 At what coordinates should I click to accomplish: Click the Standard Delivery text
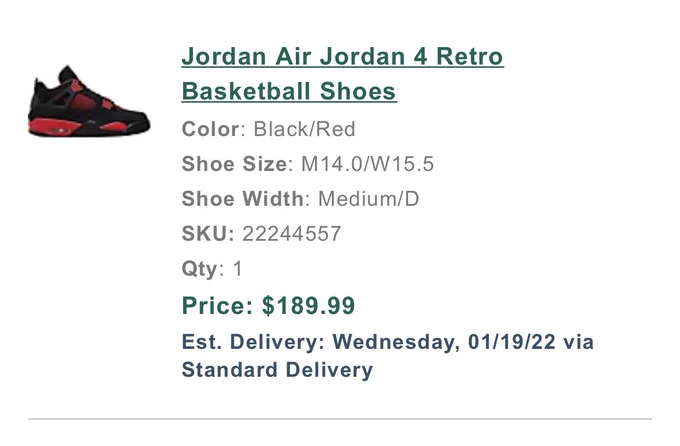click(x=278, y=370)
